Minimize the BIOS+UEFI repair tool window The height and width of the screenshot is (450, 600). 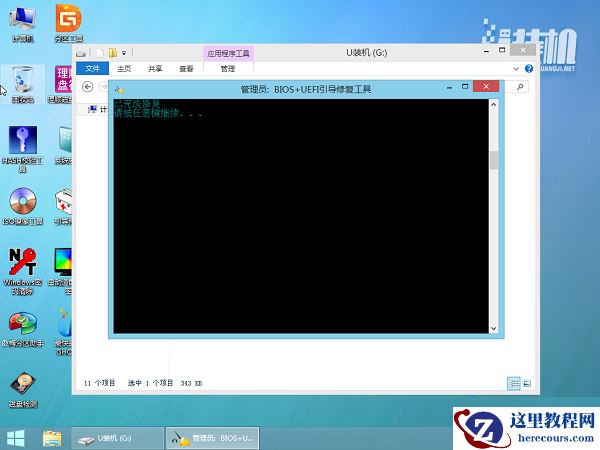click(x=450, y=88)
